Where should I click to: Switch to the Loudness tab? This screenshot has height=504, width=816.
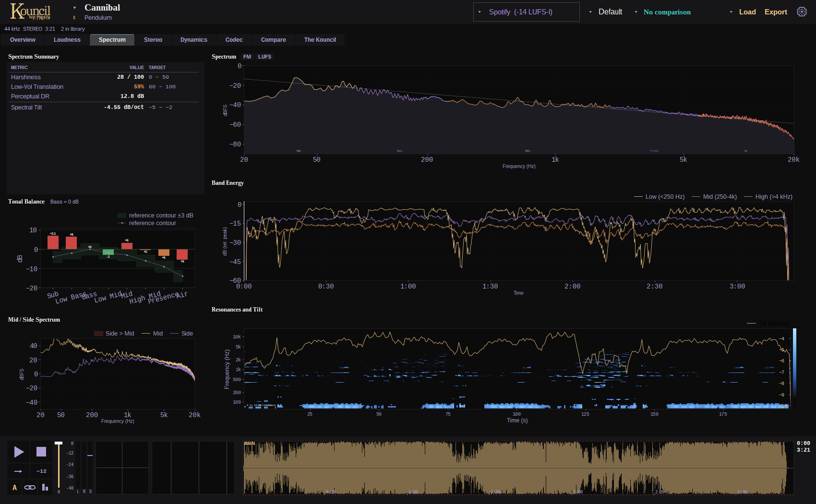67,40
